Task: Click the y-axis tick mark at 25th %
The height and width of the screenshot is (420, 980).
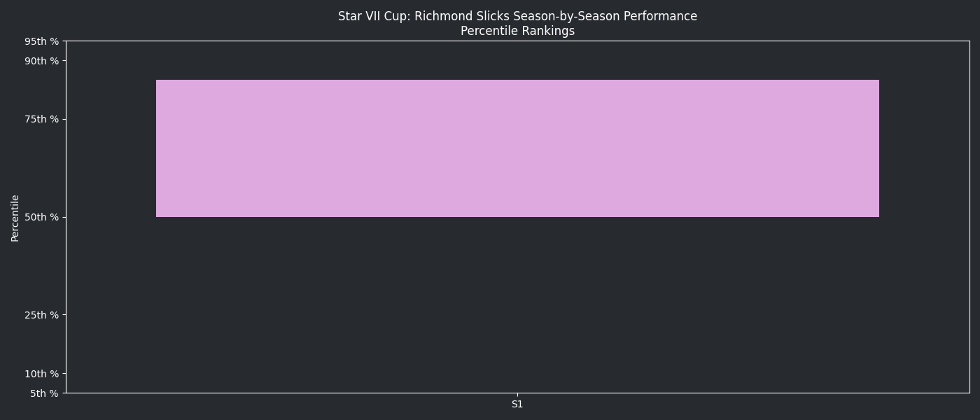Action: 64,315
